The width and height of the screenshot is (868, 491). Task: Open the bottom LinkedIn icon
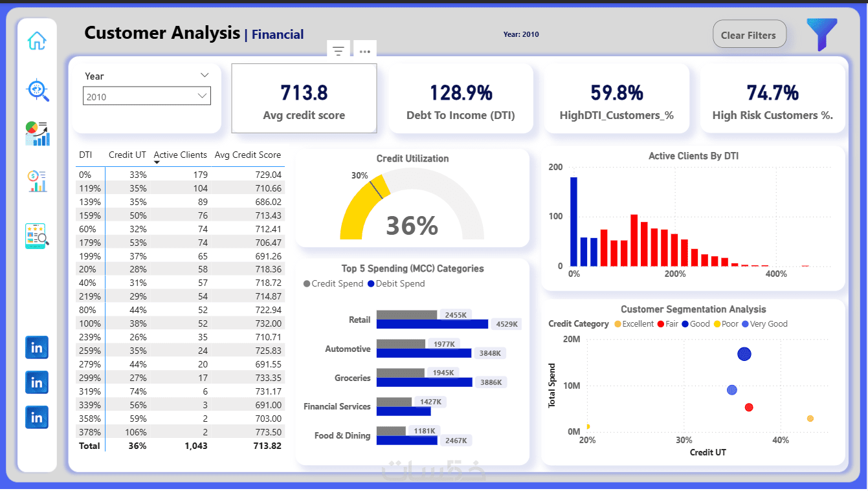click(x=37, y=417)
